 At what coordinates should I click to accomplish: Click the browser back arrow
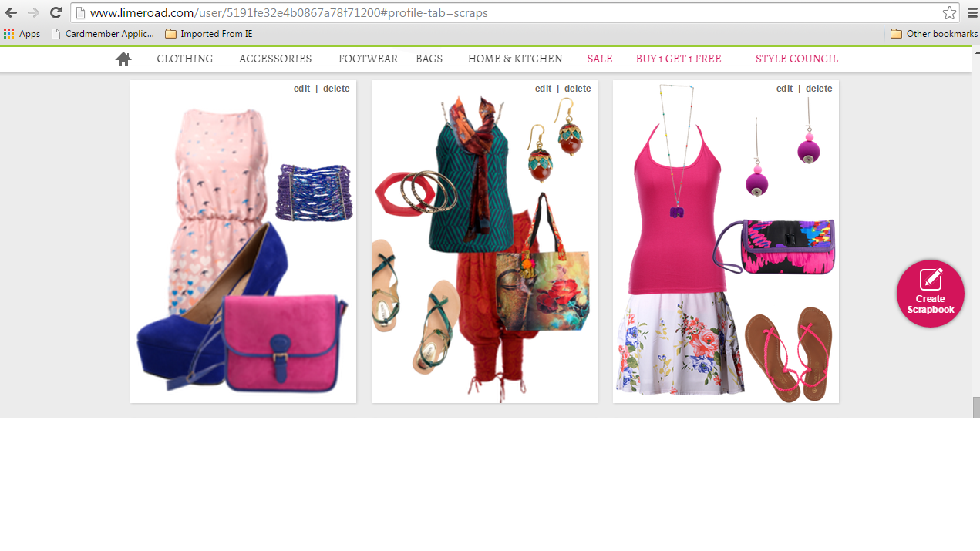coord(12,12)
